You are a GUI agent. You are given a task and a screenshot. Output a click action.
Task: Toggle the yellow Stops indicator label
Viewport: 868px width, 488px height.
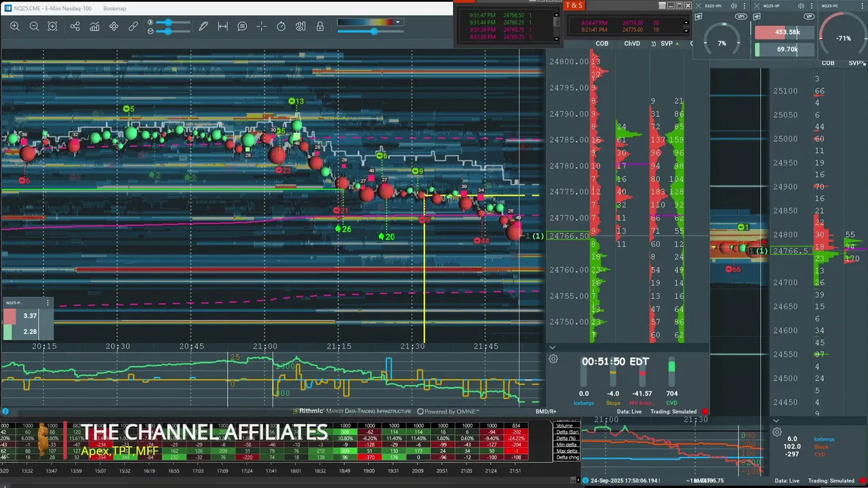[613, 403]
